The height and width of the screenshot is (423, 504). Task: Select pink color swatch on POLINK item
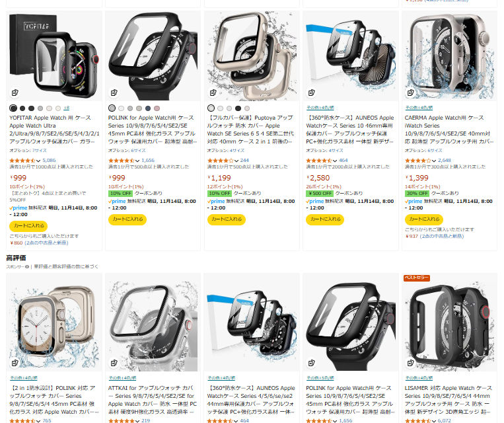coord(157,108)
